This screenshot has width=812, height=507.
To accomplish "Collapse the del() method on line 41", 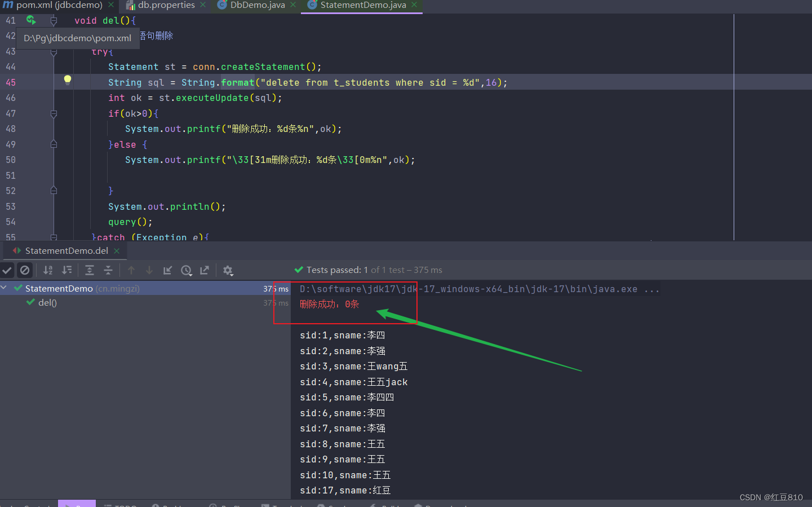I will [53, 20].
